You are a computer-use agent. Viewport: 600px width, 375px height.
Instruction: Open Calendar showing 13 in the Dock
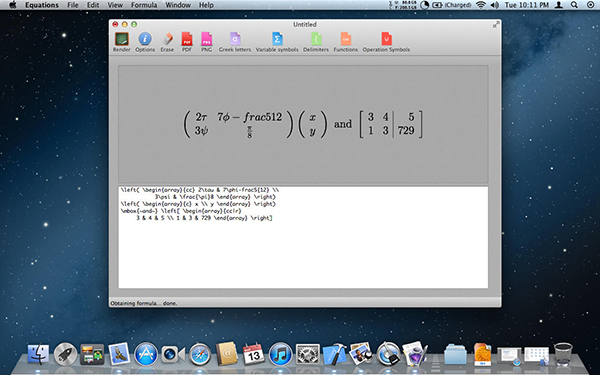(254, 354)
